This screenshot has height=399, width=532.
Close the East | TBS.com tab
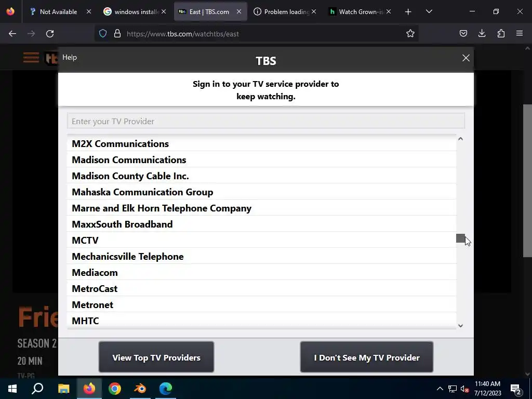click(239, 12)
